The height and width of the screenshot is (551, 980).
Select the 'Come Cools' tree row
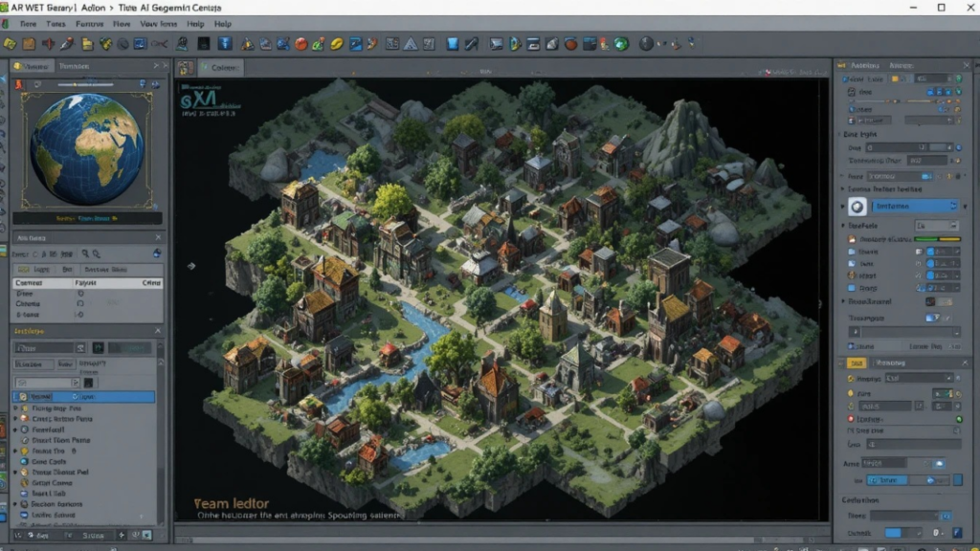coord(49,462)
